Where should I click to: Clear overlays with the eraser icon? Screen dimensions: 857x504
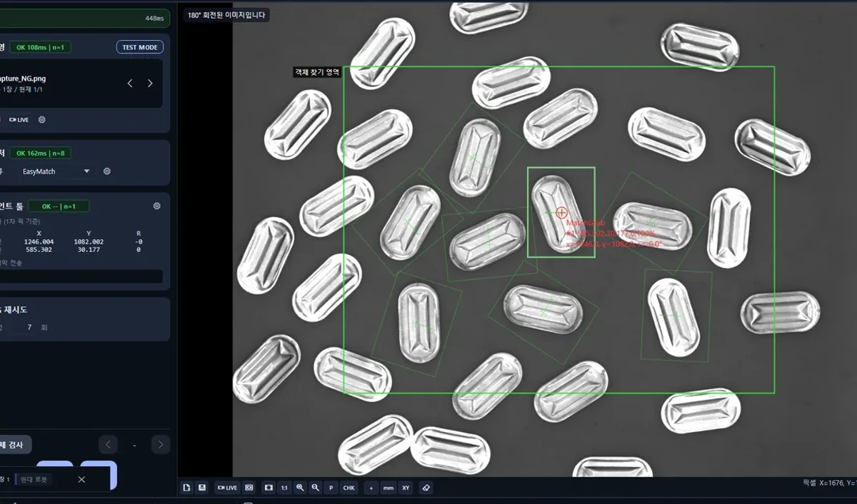(x=426, y=488)
